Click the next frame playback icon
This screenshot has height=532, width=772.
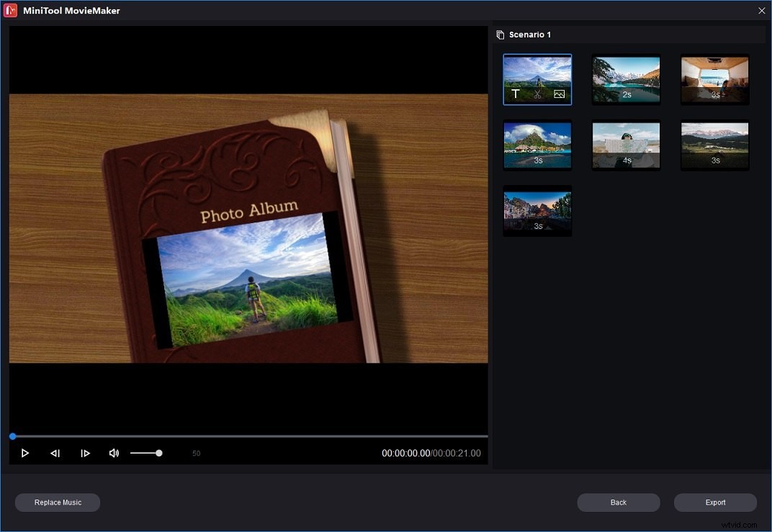click(86, 453)
